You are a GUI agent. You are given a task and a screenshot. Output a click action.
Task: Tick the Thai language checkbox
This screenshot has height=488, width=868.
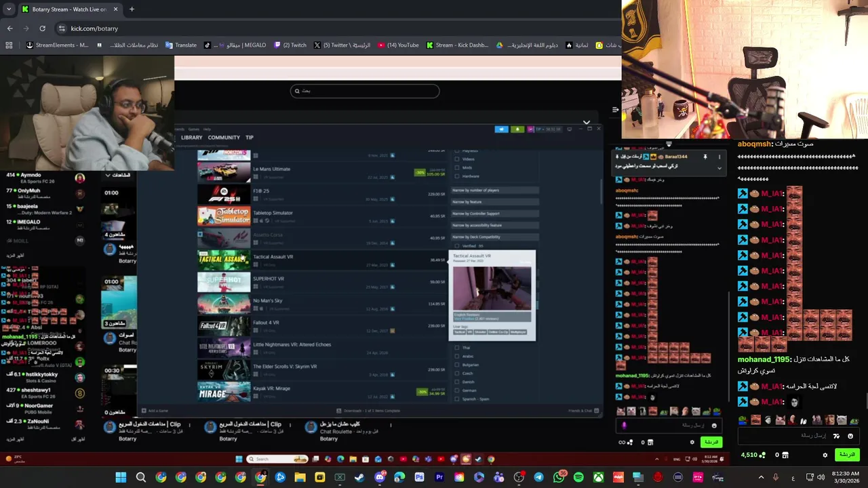coord(457,348)
